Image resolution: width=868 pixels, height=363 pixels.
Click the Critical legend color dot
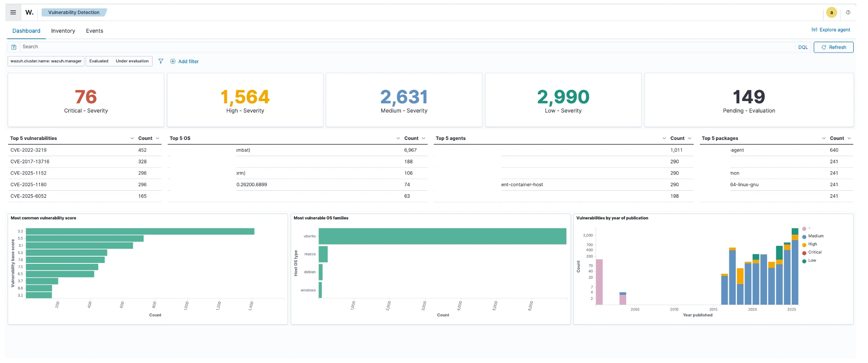coord(804,253)
